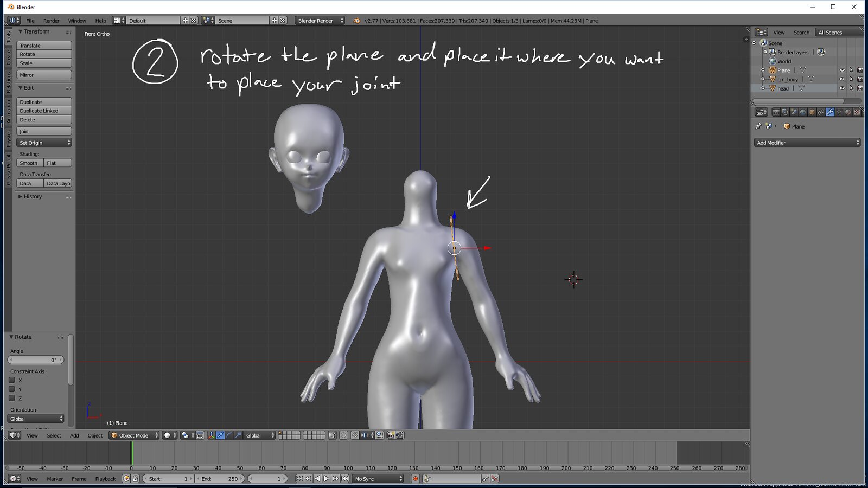Hide the Plane object with eye icon
Image resolution: width=868 pixels, height=488 pixels.
click(842, 70)
